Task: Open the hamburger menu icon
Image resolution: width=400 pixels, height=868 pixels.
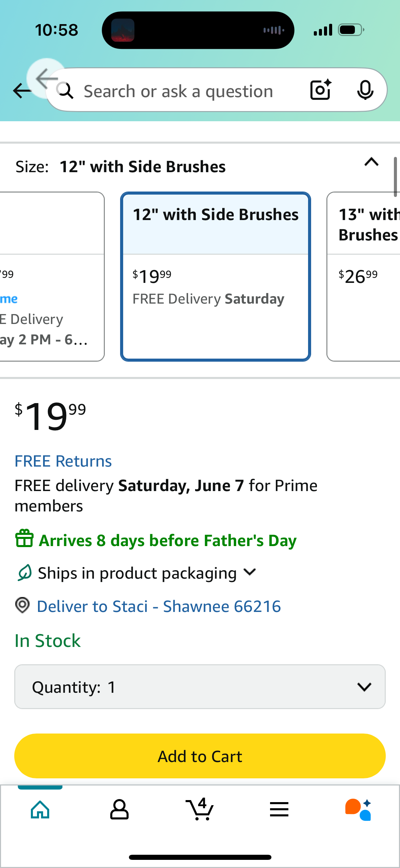Action: click(x=279, y=809)
